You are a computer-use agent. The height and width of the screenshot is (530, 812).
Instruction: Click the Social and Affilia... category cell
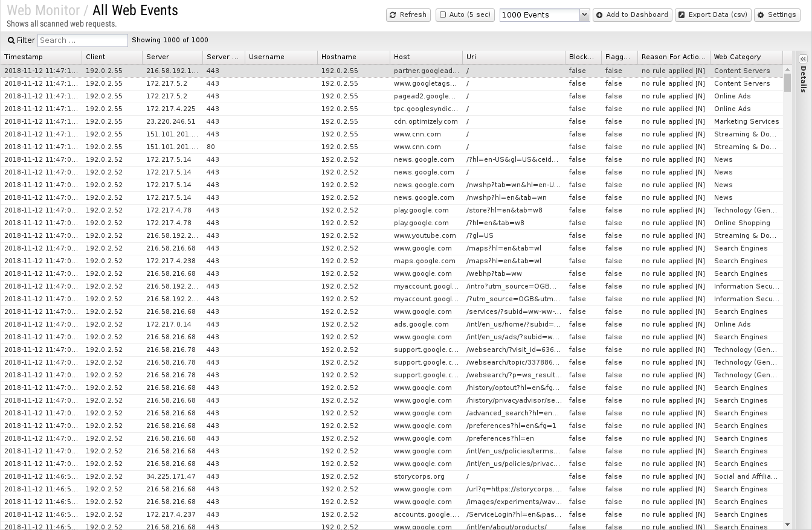click(x=746, y=476)
